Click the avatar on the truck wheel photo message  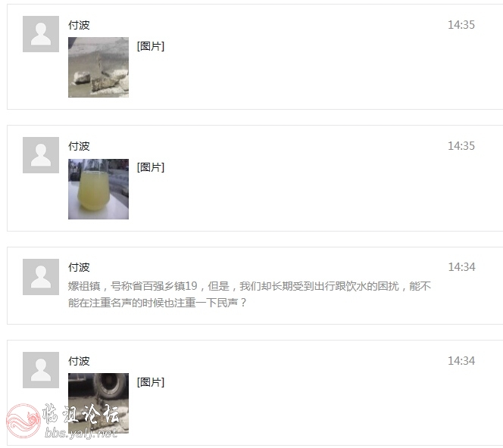click(x=41, y=370)
